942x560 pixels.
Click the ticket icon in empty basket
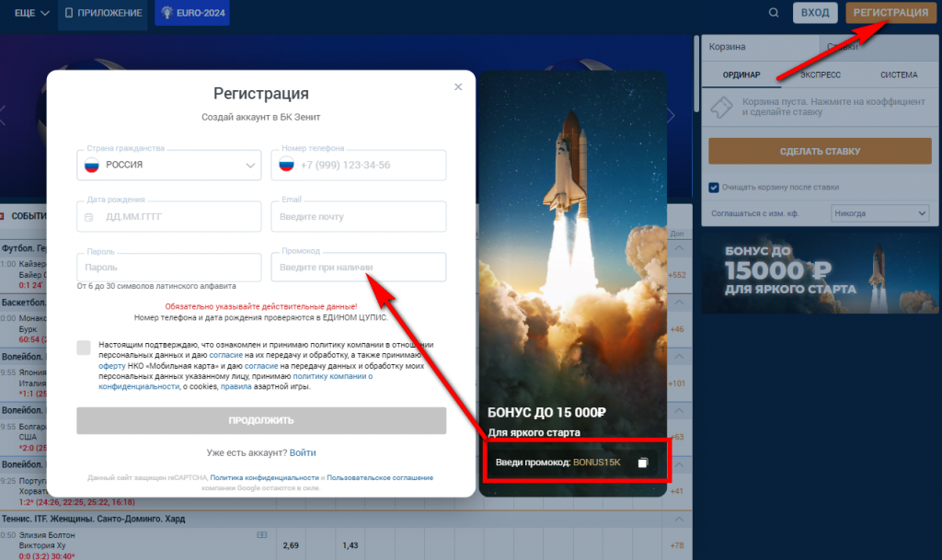click(x=721, y=108)
